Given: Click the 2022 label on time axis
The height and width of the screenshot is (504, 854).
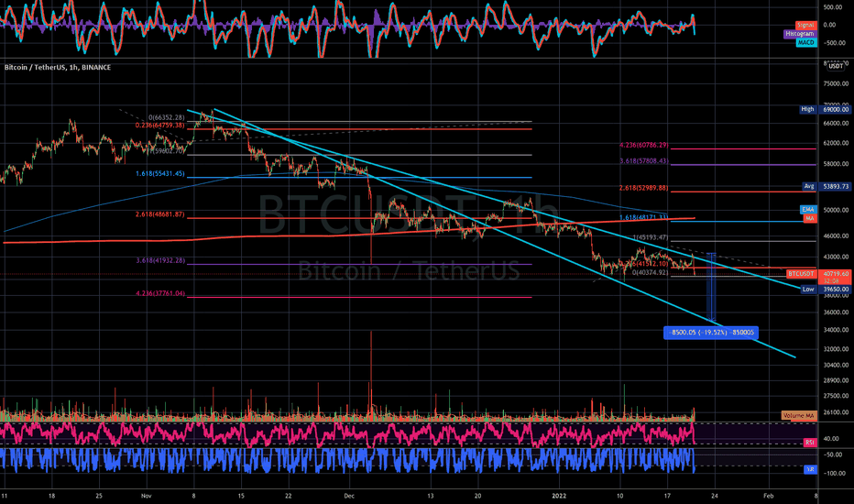Looking at the screenshot, I should pyautogui.click(x=559, y=496).
